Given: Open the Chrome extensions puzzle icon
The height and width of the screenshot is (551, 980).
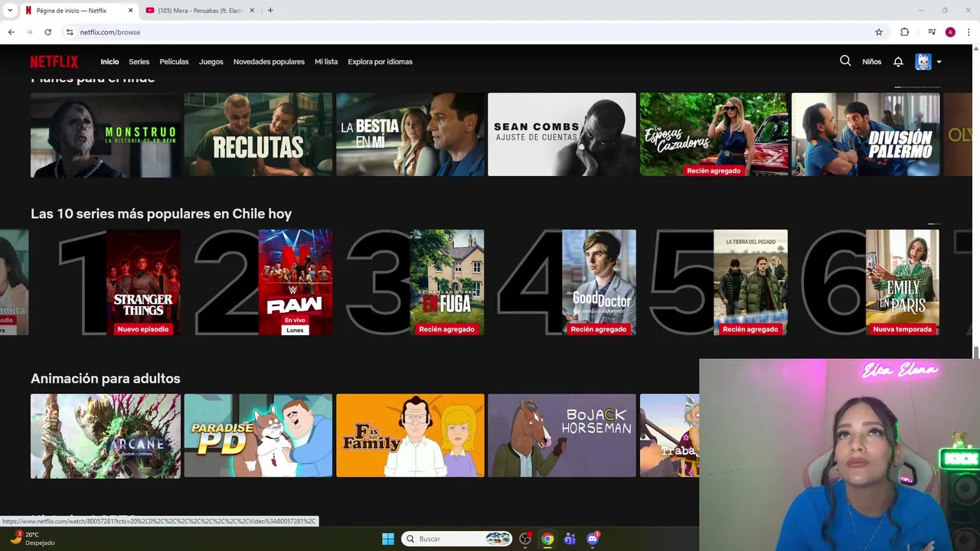Looking at the screenshot, I should click(x=905, y=32).
